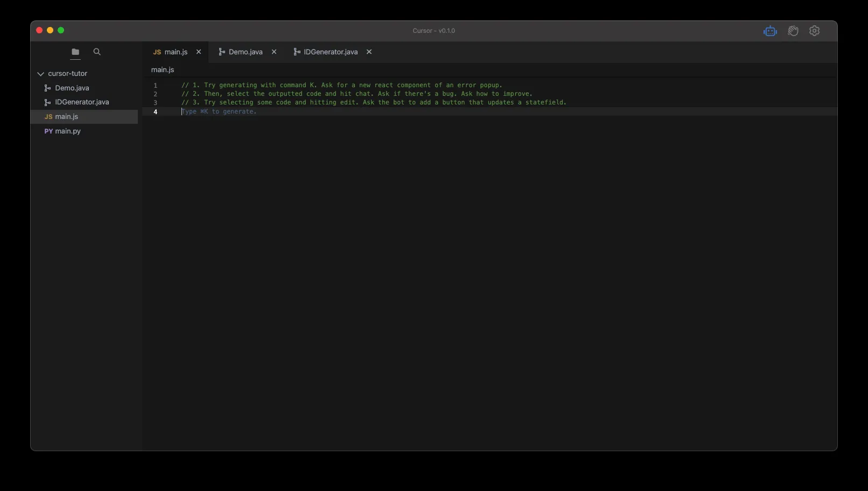Close the IDGenerator.java tab
868x491 pixels.
[x=369, y=52]
